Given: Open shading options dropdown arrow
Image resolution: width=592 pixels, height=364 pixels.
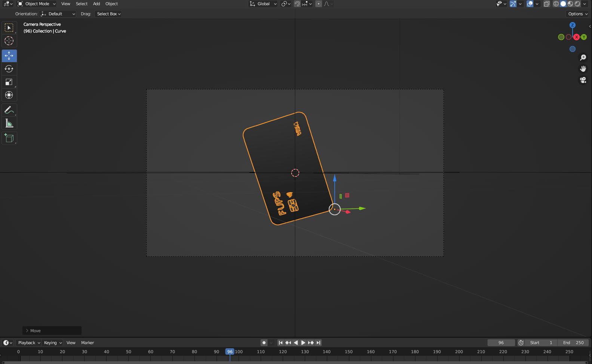Looking at the screenshot, I should tap(585, 4).
